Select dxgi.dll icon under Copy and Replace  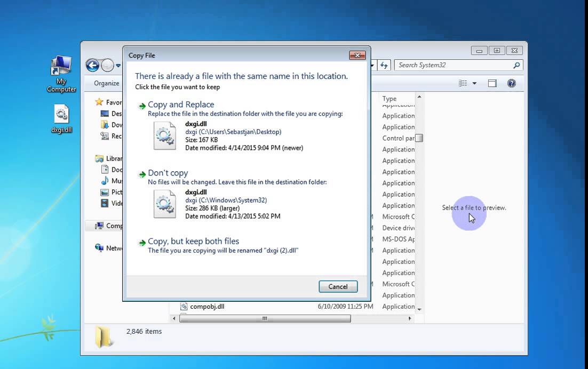(165, 135)
